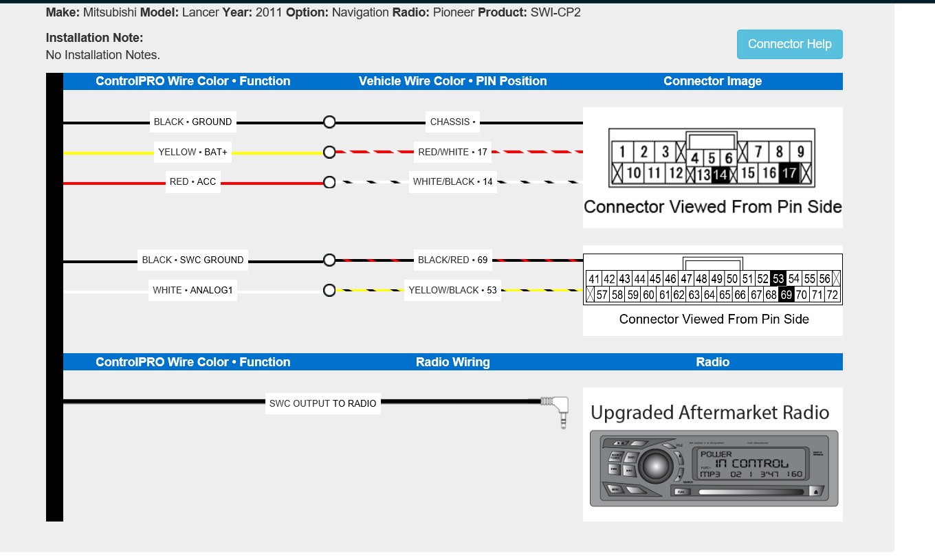Viewport: 935px width, 560px height.
Task: Click pin 9 in the upper connector
Action: point(800,152)
